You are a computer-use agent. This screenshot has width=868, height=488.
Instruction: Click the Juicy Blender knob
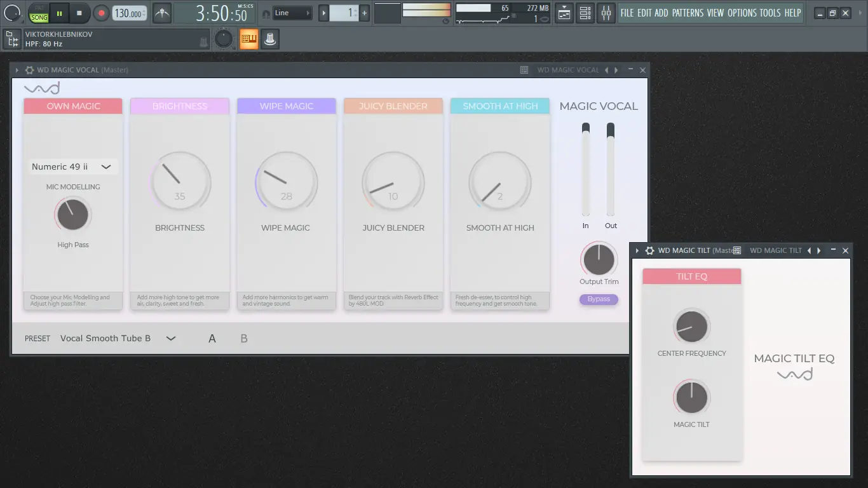[x=393, y=182]
